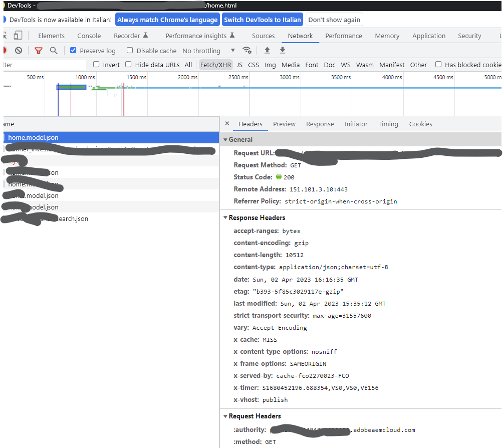The image size is (503, 448).
Task: Stop recording network log red icon
Action: point(4,50)
